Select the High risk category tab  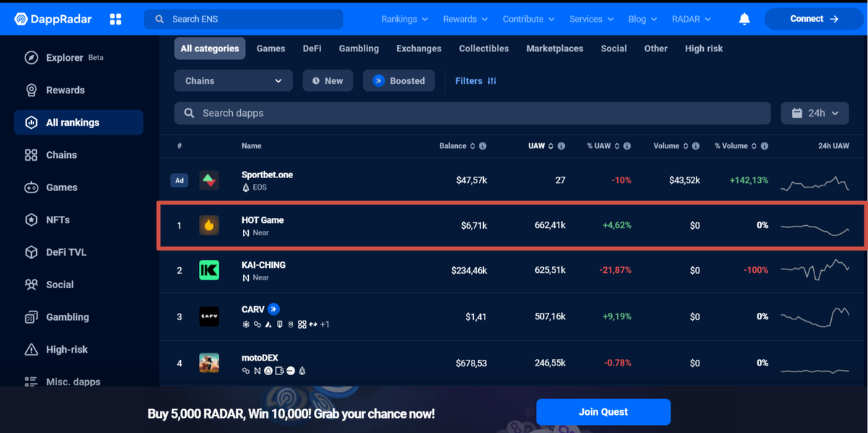click(704, 49)
